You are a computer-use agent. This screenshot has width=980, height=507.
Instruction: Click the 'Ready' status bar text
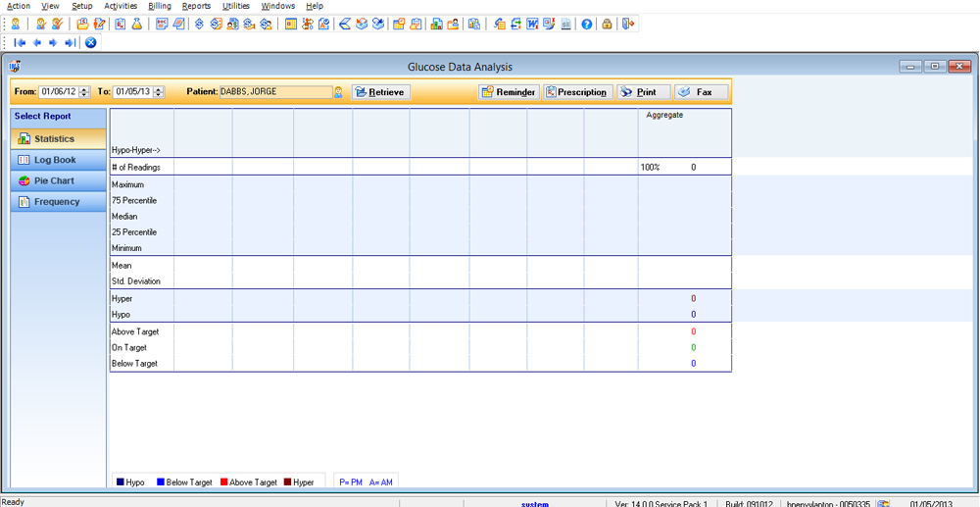pyautogui.click(x=13, y=502)
